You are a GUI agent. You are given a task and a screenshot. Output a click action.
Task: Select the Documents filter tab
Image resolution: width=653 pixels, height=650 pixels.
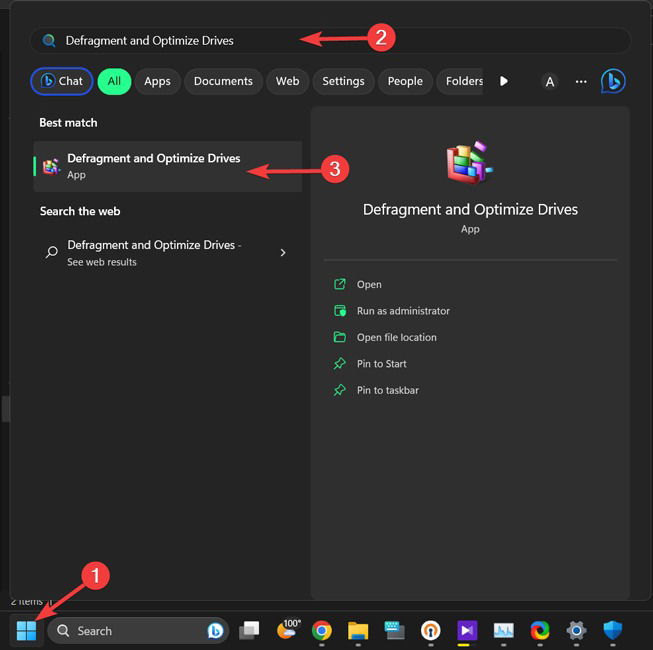point(223,81)
